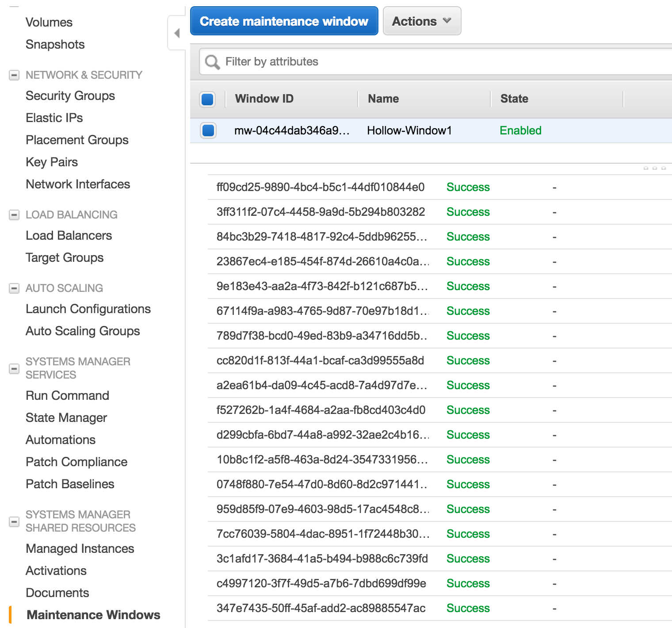This screenshot has height=628, width=672.
Task: Collapse the sidebar with the arrow icon
Action: (x=177, y=33)
